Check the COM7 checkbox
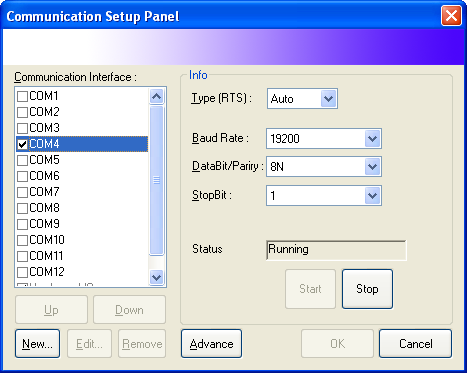This screenshot has height=373, width=467. pyautogui.click(x=22, y=192)
